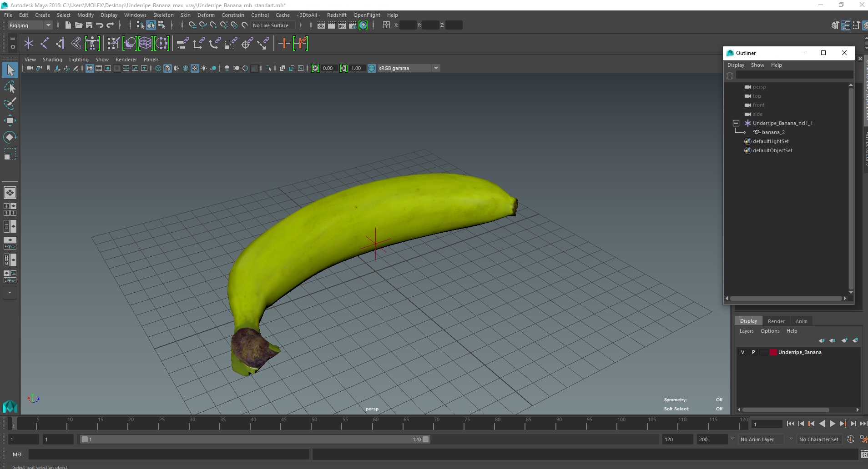The image size is (868, 469).
Task: Click the Create Lattice shelf icon
Action: [x=145, y=44]
